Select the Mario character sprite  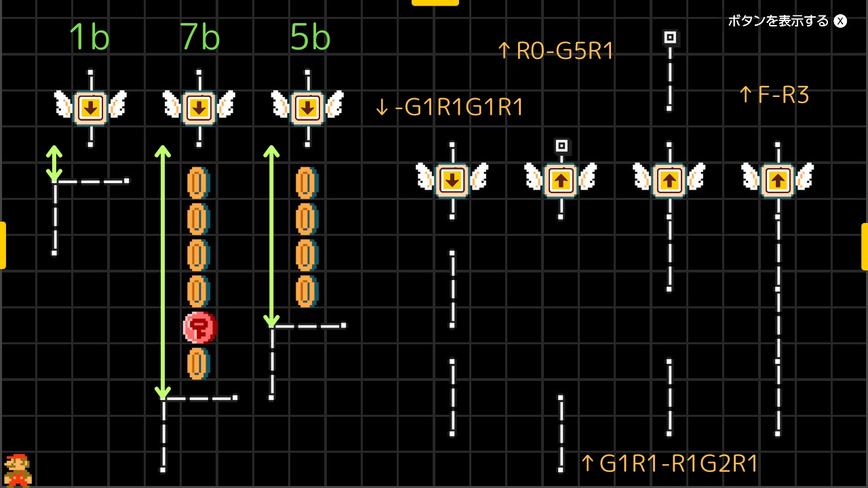(17, 470)
